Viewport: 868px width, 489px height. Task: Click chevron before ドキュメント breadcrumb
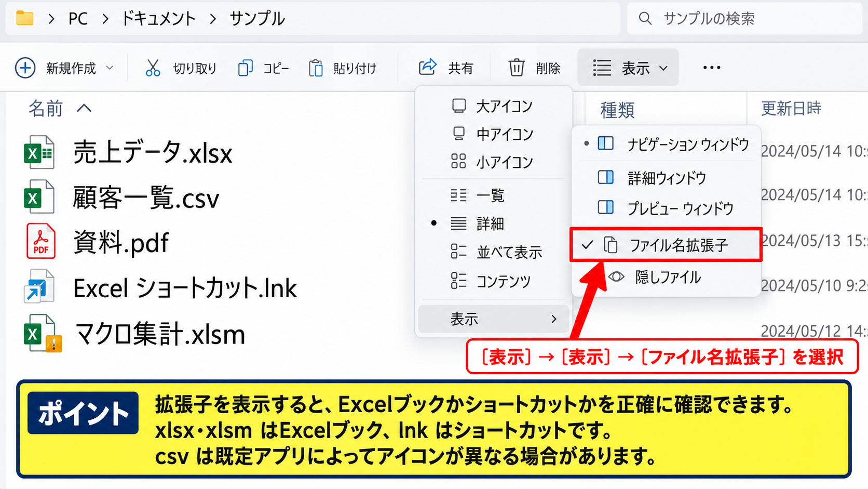(x=105, y=19)
